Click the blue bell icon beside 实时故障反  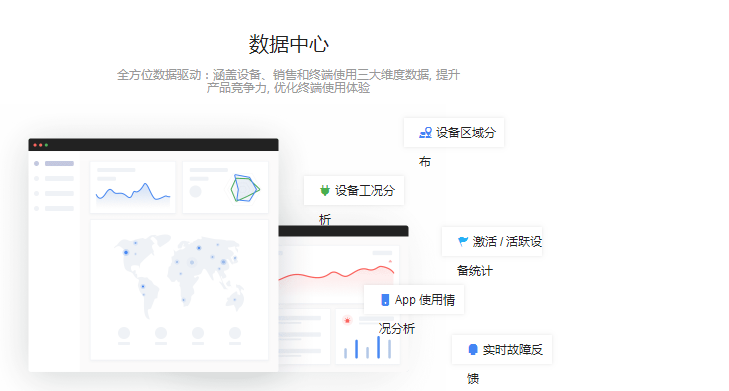click(473, 350)
